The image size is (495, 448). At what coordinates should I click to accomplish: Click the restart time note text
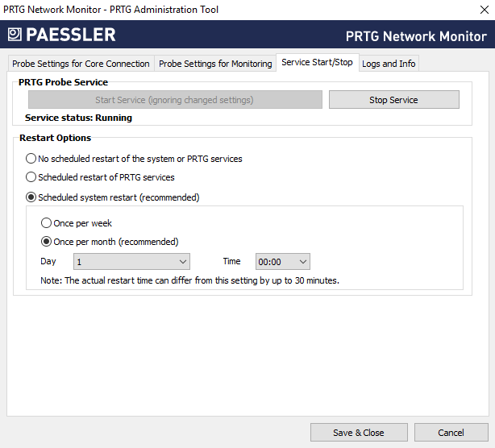(189, 280)
